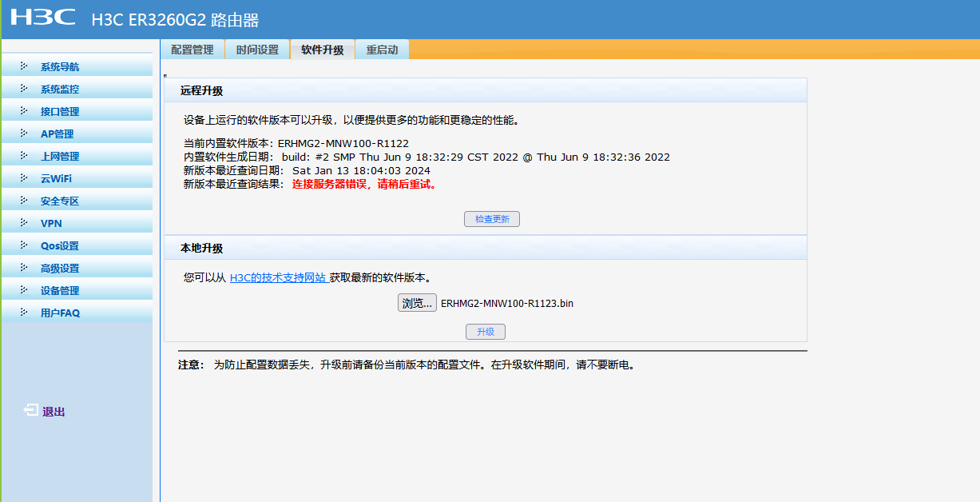The image size is (980, 502).
Task: Click the arrow icon beside 设备管理
Action: coord(24,290)
